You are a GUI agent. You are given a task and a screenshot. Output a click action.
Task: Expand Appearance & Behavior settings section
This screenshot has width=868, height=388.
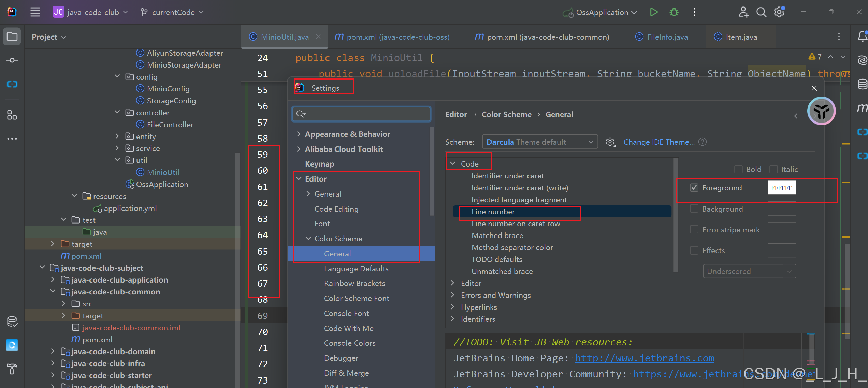[x=299, y=134]
